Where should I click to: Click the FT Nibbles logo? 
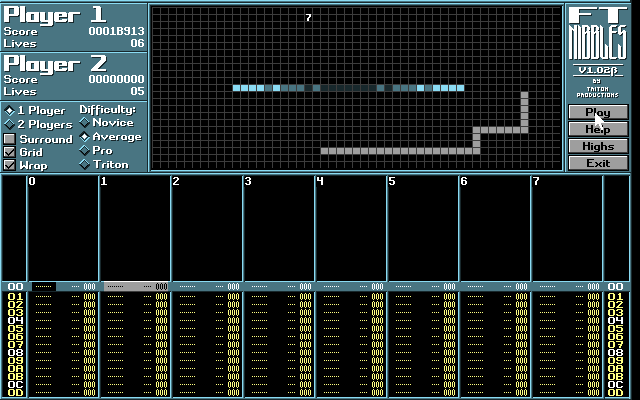(x=598, y=35)
